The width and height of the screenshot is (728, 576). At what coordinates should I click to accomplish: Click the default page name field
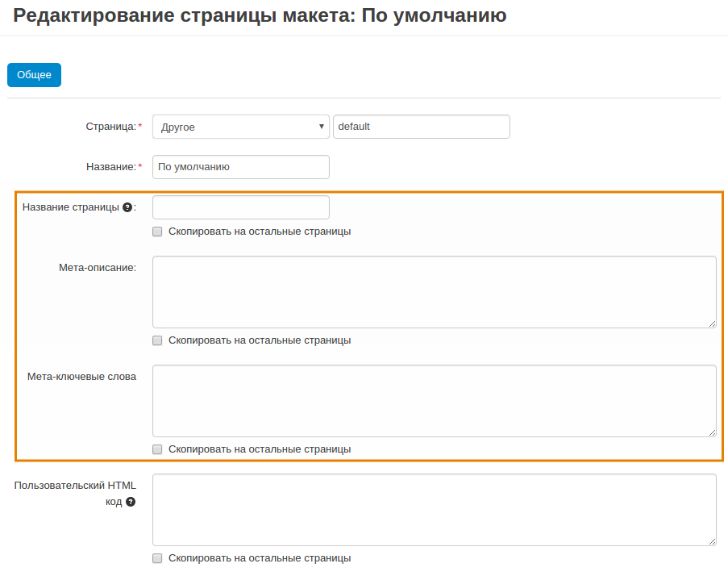click(x=422, y=127)
